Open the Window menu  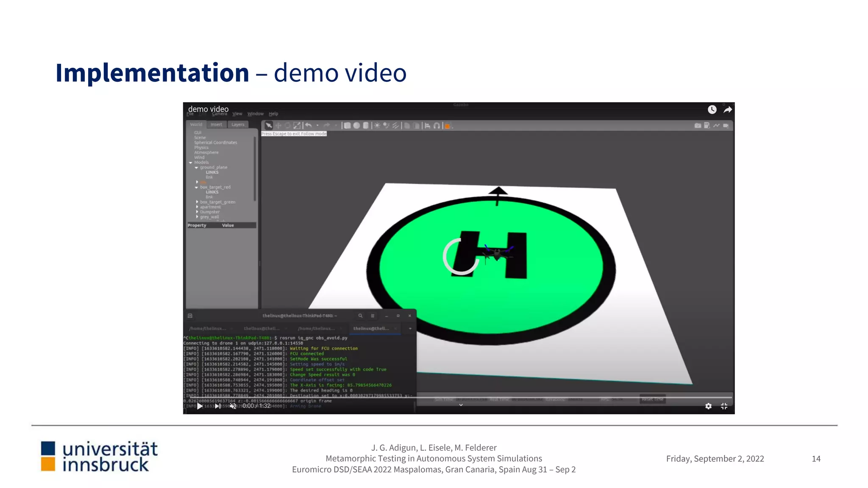[255, 114]
